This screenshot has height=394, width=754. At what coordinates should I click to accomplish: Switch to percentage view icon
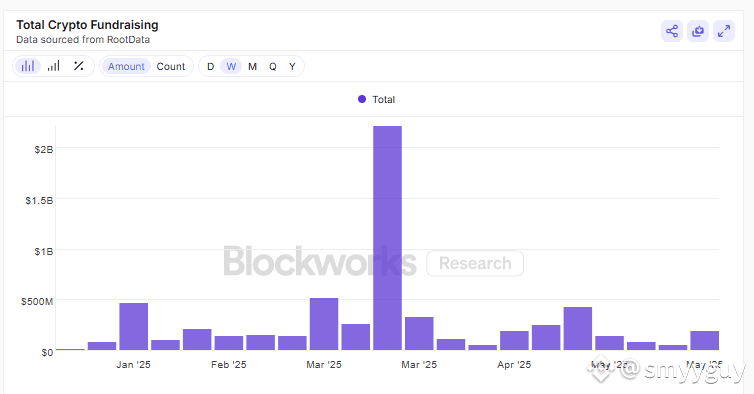click(x=79, y=66)
